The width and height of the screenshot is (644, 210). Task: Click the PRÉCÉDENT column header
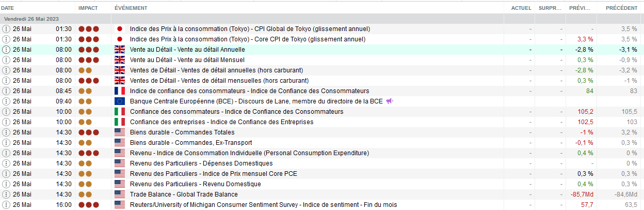tap(621, 8)
